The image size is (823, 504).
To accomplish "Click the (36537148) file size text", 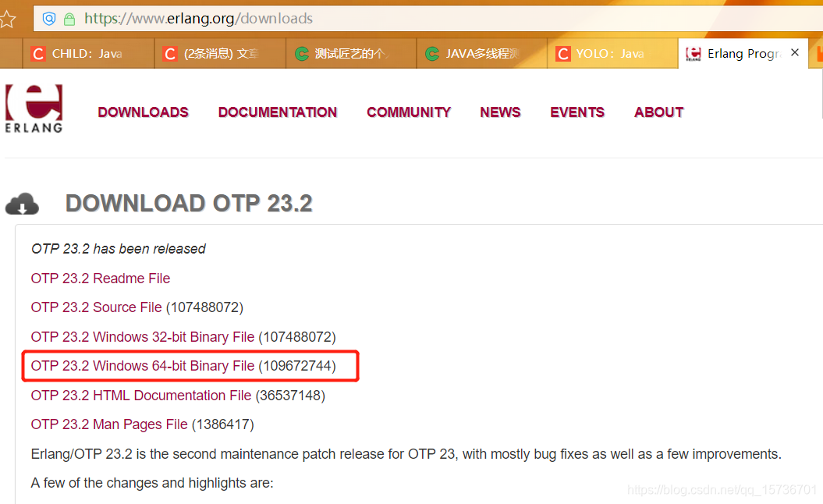I will pos(290,396).
